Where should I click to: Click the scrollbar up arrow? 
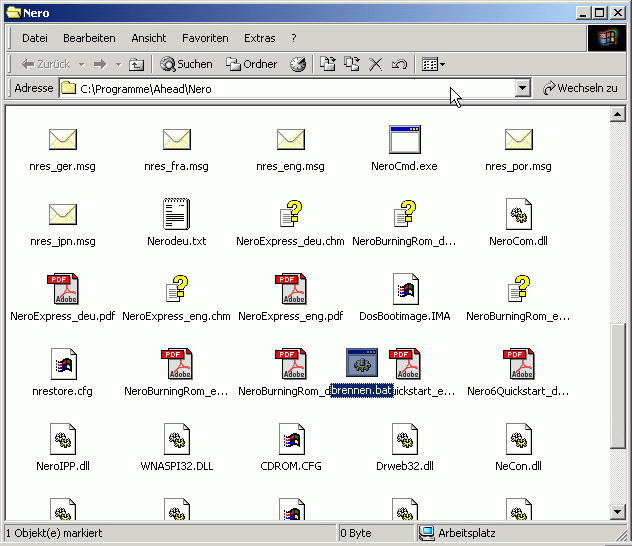click(617, 114)
